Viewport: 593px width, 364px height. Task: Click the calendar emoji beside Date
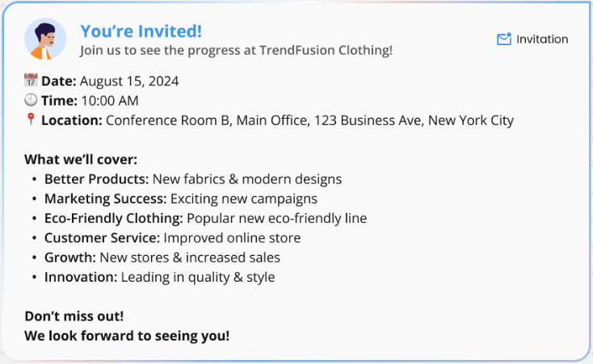pyautogui.click(x=31, y=80)
